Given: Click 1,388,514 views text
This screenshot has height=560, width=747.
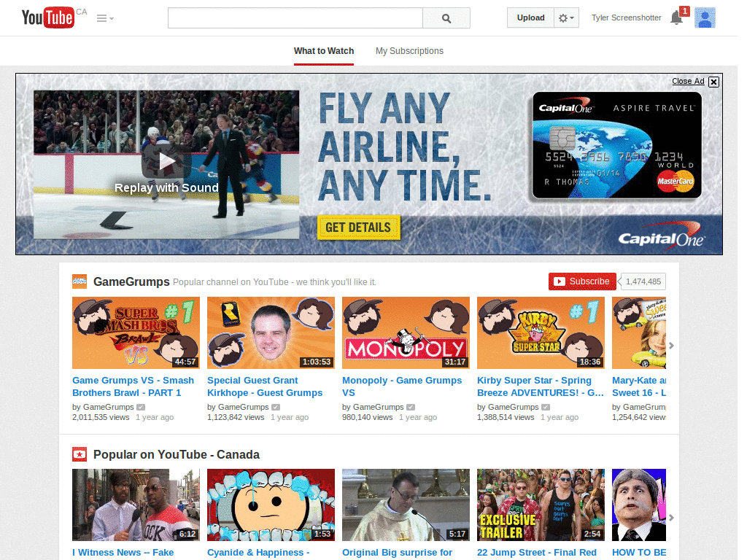Looking at the screenshot, I should (506, 417).
